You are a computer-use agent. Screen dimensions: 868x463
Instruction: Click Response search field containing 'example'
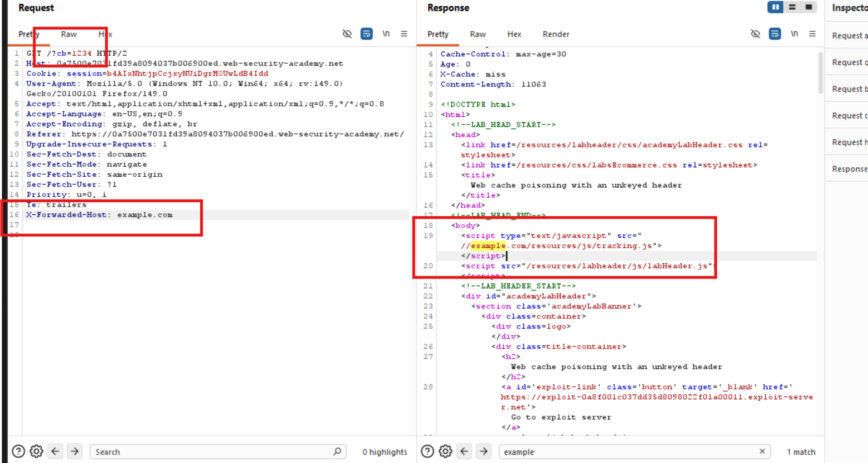click(x=635, y=451)
